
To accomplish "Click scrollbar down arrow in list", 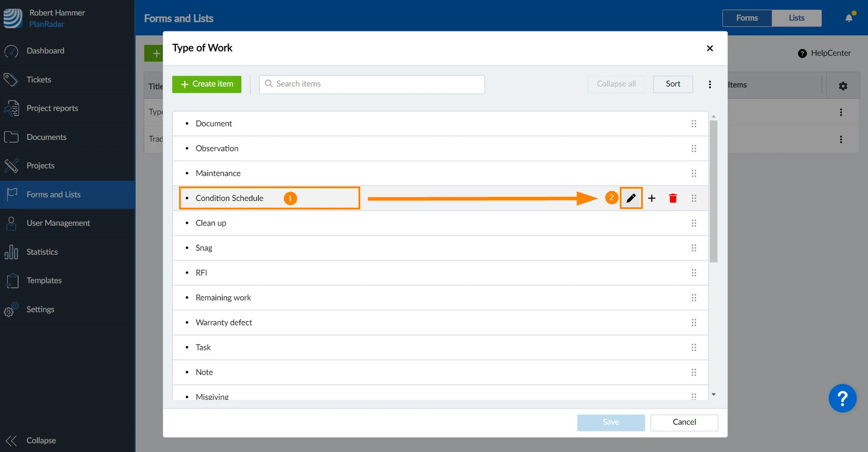I will point(713,394).
